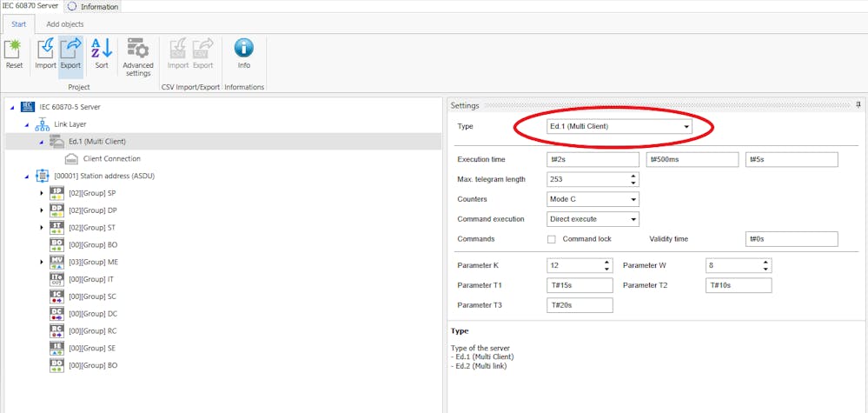
Task: Click the Reset toolbar icon
Action: pyautogui.click(x=14, y=49)
